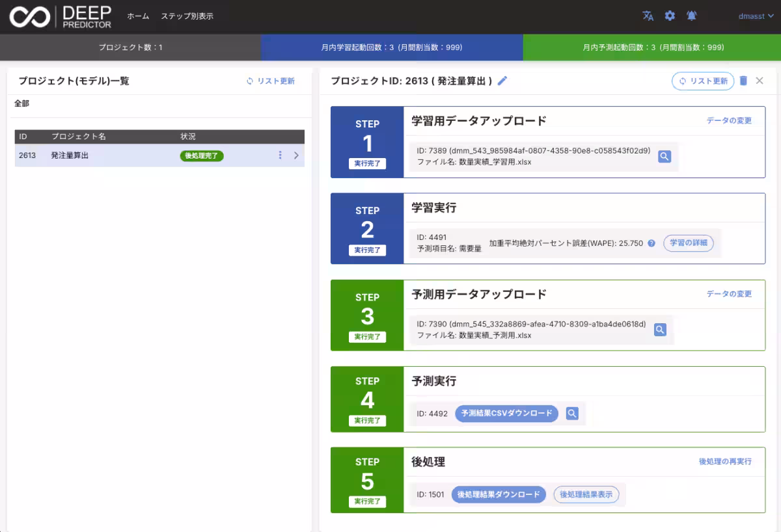
Task: Click 後処理の再実行 link
Action: click(725, 462)
